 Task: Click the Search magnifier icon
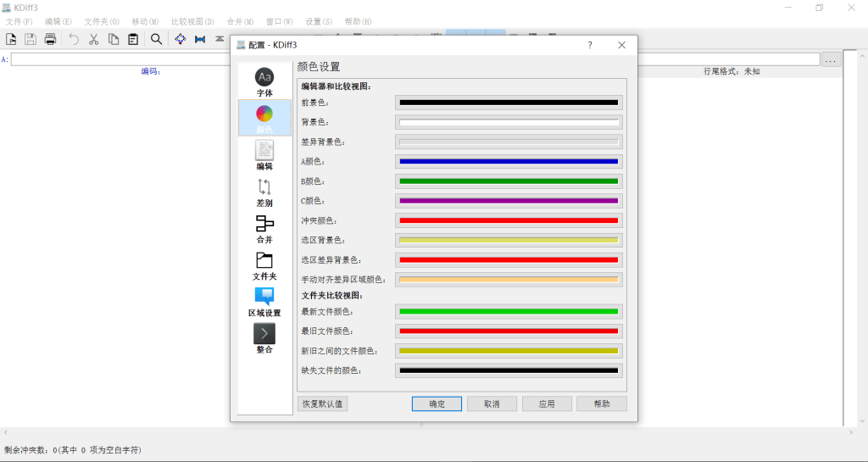tap(157, 39)
